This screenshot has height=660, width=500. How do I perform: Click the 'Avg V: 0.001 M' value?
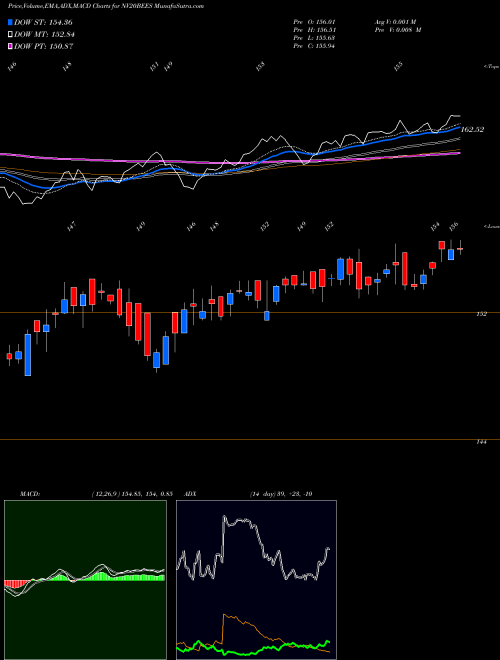(x=395, y=21)
